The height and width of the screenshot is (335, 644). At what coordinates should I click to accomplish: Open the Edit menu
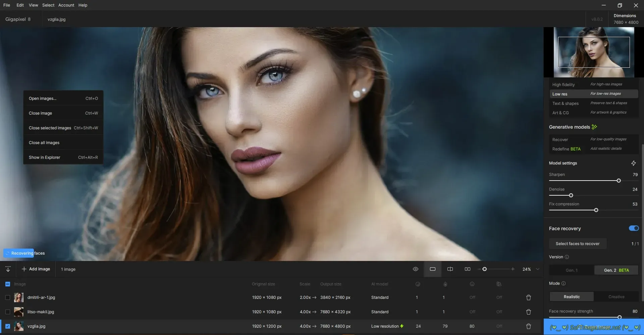point(20,5)
